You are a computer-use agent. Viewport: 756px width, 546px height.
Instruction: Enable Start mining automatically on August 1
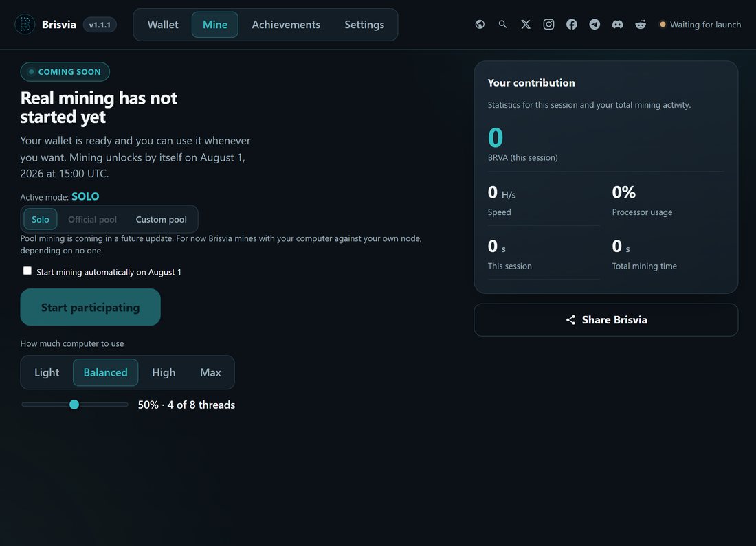click(x=27, y=271)
